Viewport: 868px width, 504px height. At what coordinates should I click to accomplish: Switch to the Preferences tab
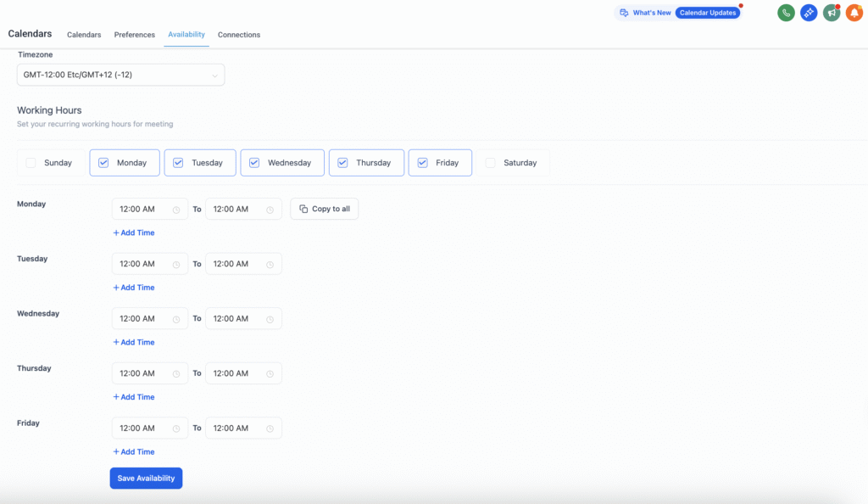point(135,35)
